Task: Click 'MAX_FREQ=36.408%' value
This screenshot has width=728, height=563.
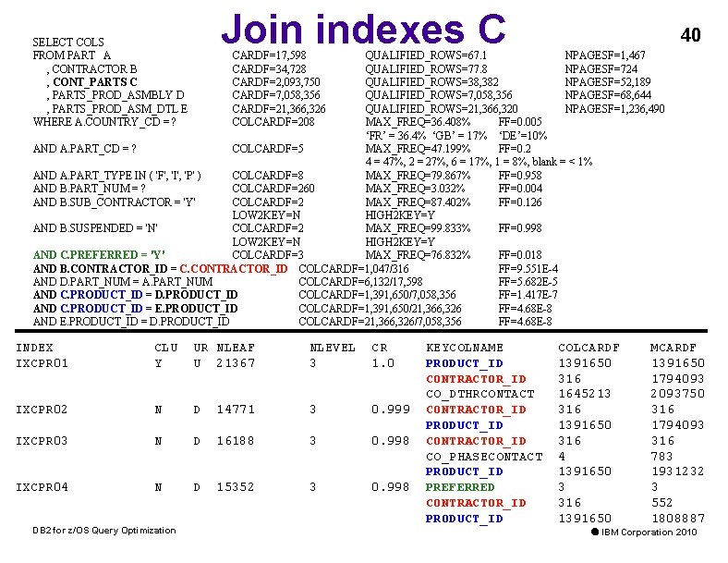Action: coord(418,122)
